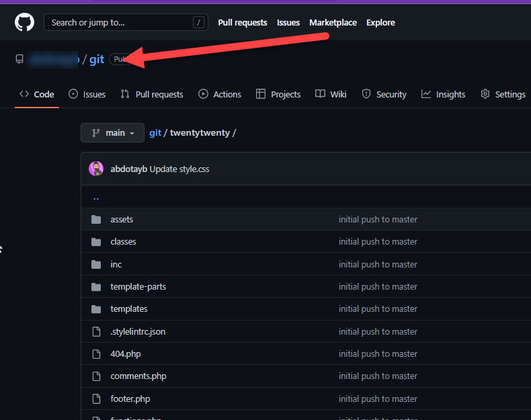The image size is (531, 420).
Task: Click the footer.php file icon
Action: 96,398
